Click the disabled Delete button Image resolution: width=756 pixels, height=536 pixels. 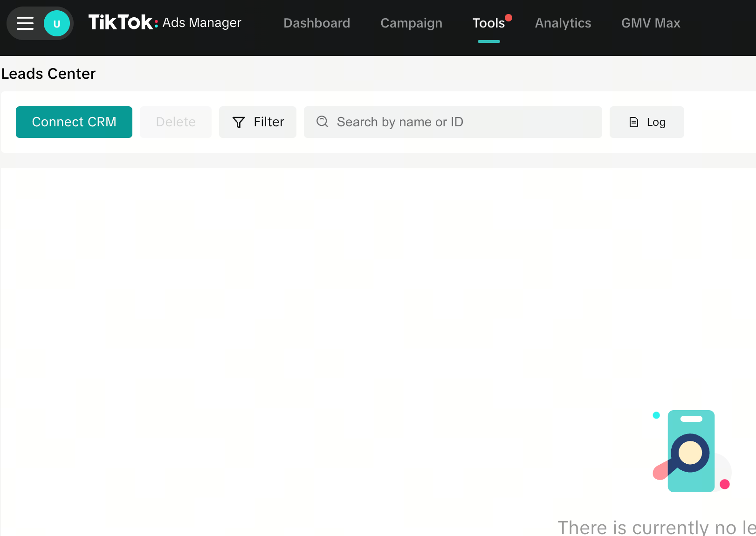(x=176, y=122)
